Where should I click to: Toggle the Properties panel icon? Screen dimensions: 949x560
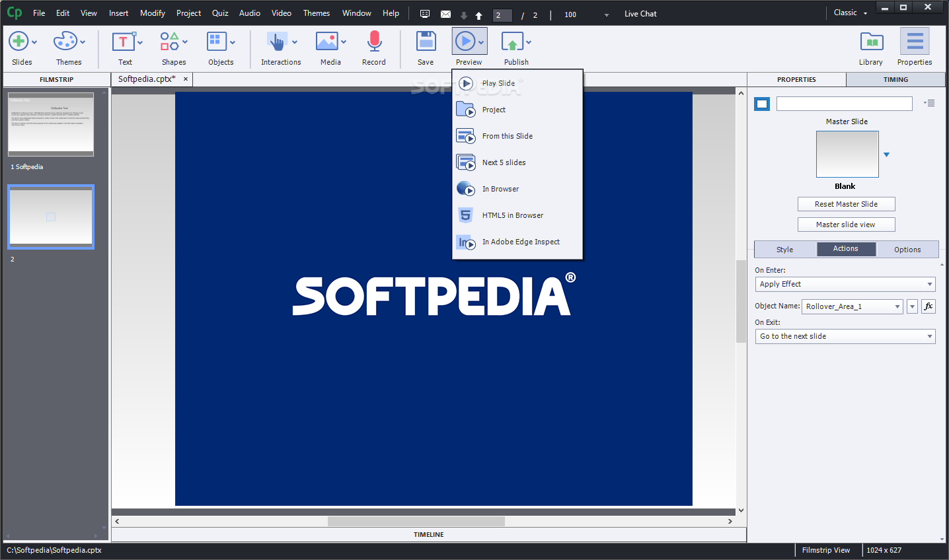(x=915, y=42)
